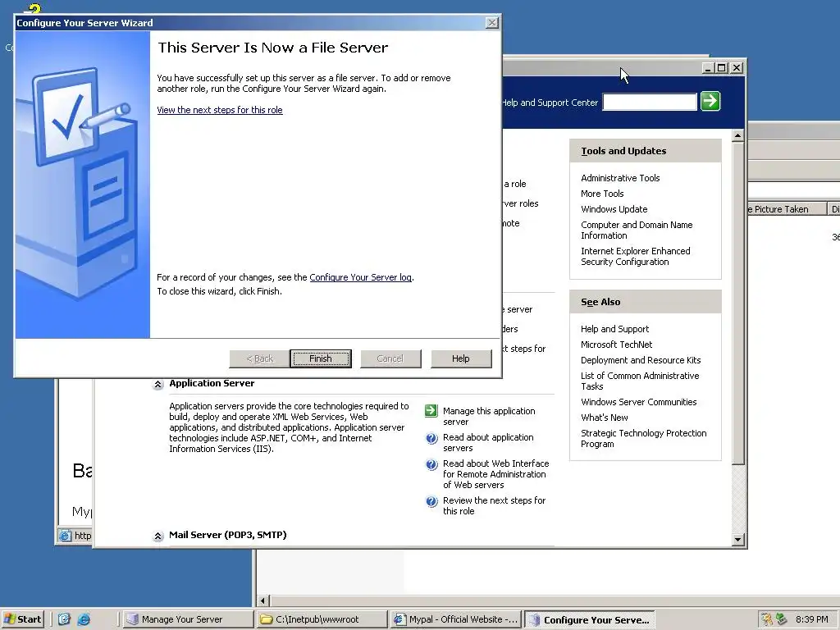Click Manage Your Server scrollbar up arrow
840x630 pixels.
click(x=737, y=135)
